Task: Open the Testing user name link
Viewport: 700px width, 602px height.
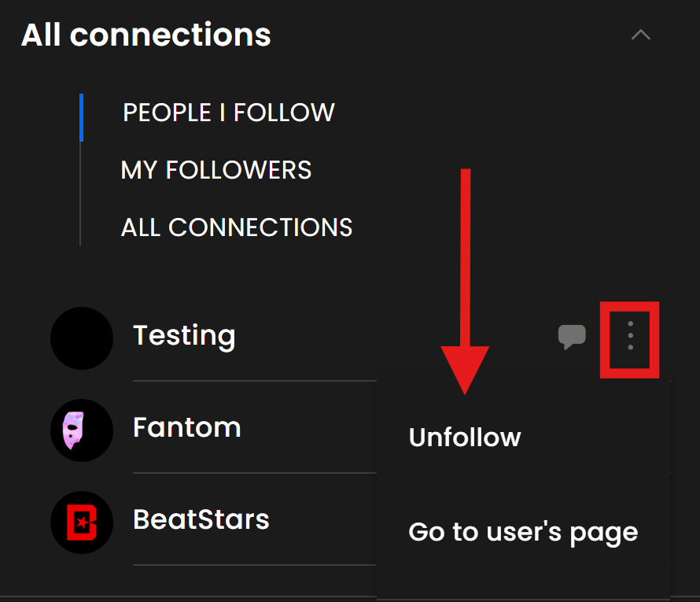Action: coord(184,336)
